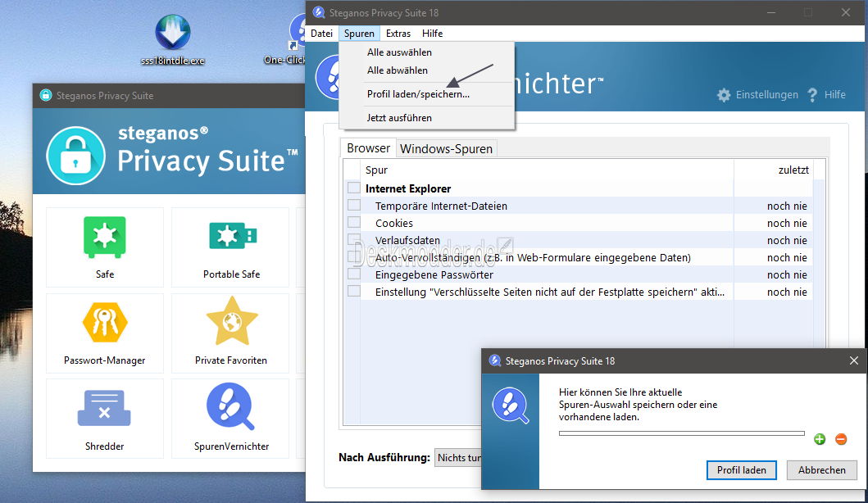Open the Hilfe menu in menu bar
The image size is (868, 503).
pos(432,34)
